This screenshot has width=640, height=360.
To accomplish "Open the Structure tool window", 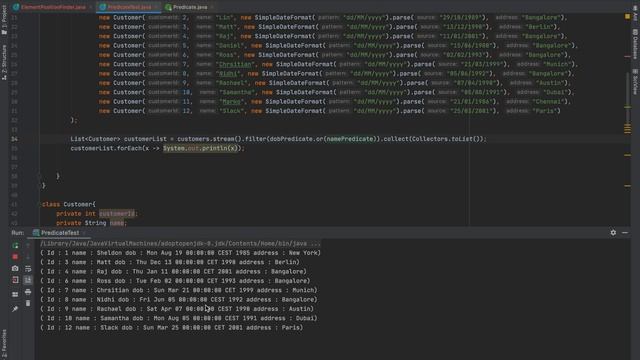I will coord(4,62).
